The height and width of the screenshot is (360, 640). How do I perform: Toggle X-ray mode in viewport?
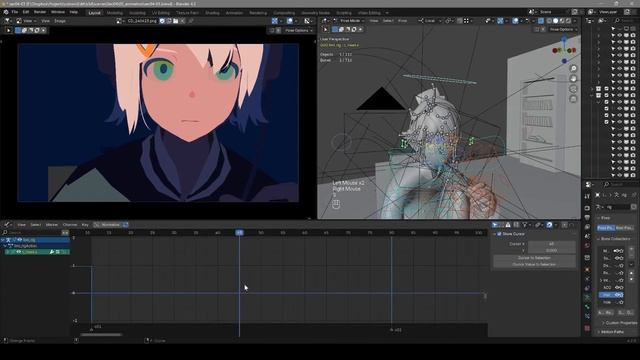pyautogui.click(x=541, y=20)
